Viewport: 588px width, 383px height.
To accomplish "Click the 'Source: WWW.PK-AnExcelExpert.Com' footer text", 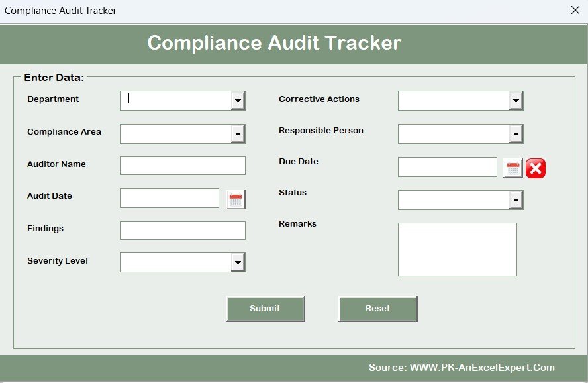I will [462, 368].
